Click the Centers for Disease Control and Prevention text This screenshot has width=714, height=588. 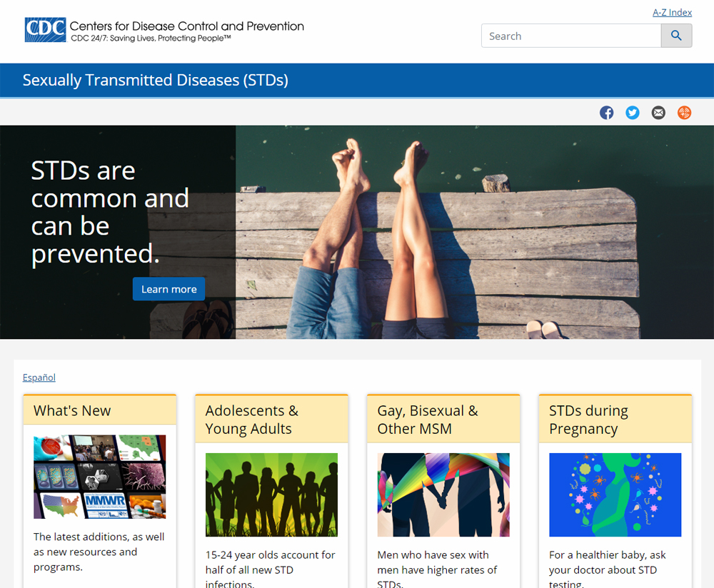186,26
